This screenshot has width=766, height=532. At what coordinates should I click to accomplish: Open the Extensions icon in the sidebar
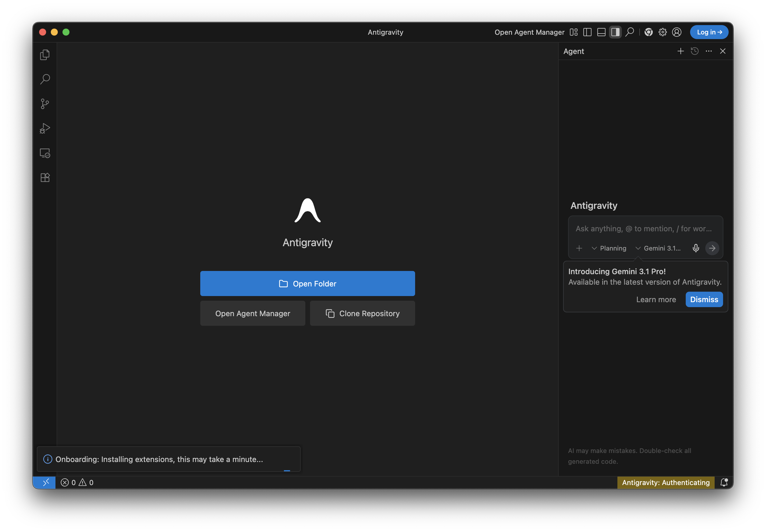45,177
